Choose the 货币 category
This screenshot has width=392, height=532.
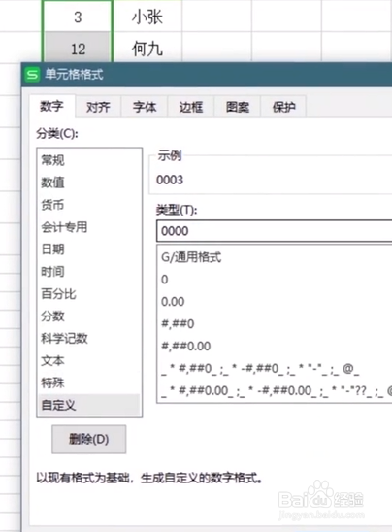(x=89, y=205)
